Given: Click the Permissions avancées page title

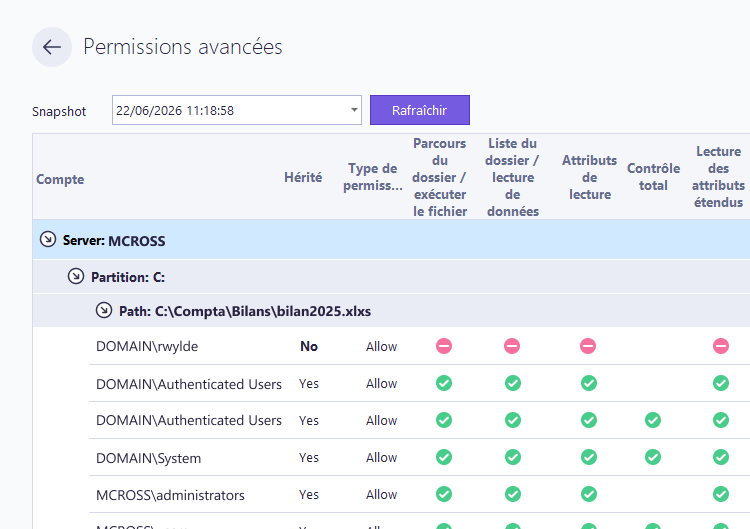Looking at the screenshot, I should click(x=183, y=47).
